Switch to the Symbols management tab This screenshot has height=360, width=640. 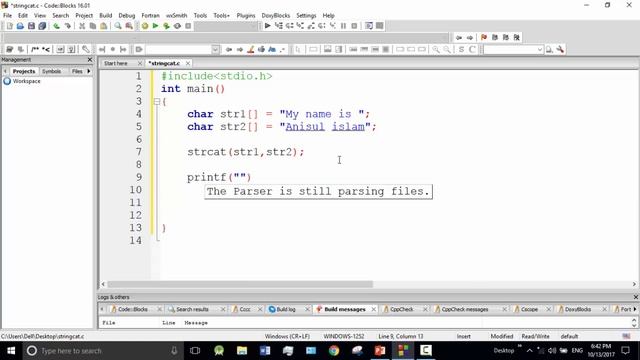(52, 71)
